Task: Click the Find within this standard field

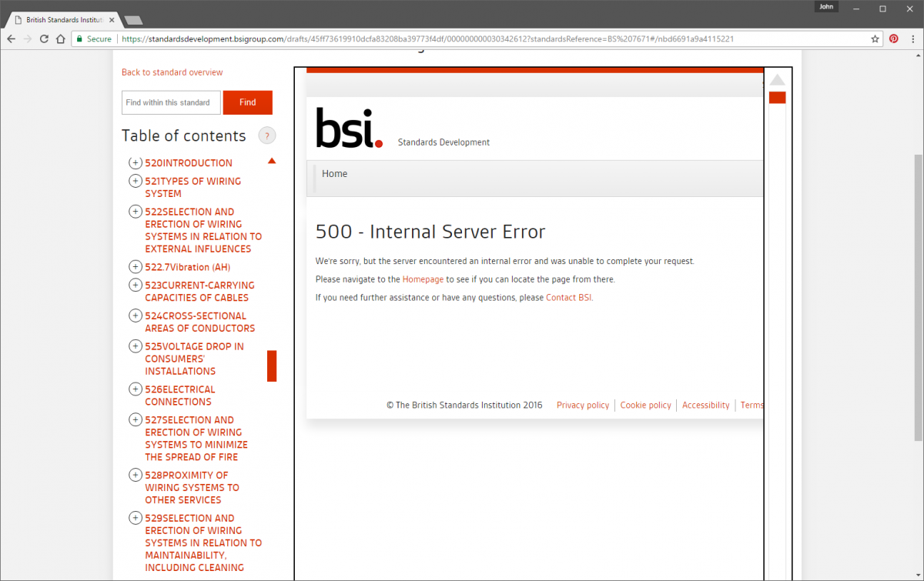Action: (171, 102)
